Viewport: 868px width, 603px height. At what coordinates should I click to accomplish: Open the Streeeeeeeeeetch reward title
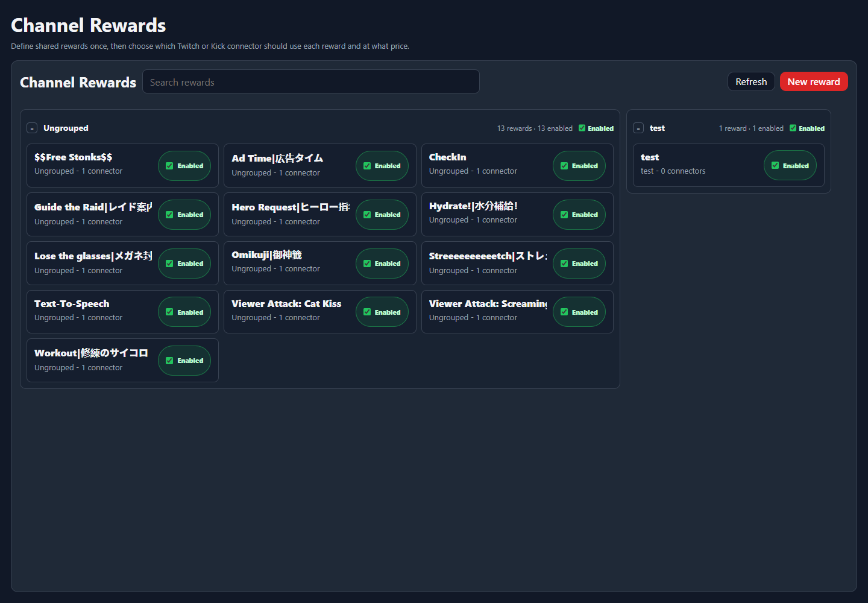point(488,256)
